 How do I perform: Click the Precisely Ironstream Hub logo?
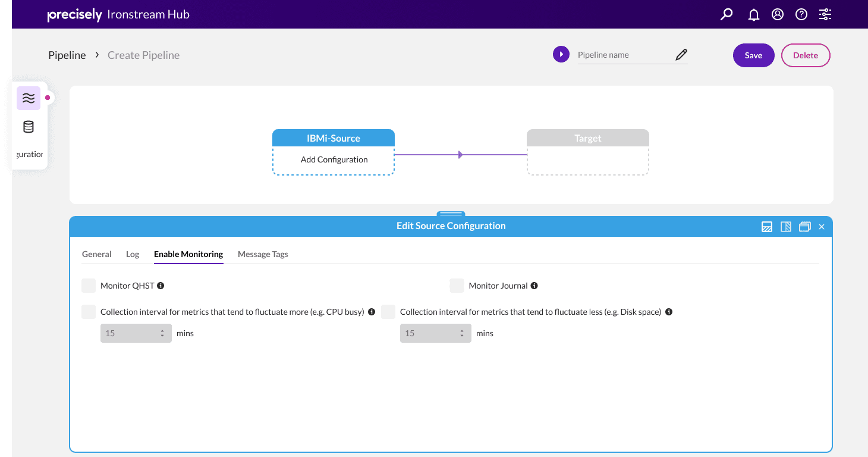tap(118, 14)
